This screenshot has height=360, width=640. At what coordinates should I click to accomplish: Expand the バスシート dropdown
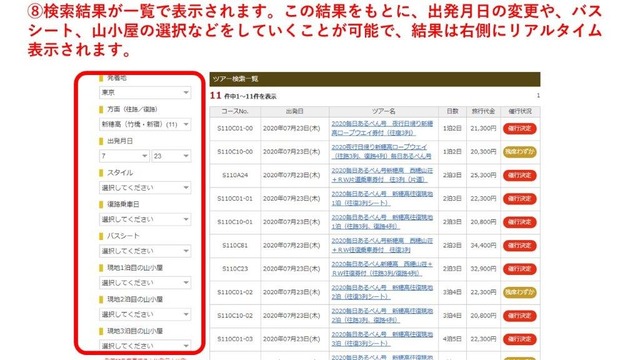click(x=145, y=251)
